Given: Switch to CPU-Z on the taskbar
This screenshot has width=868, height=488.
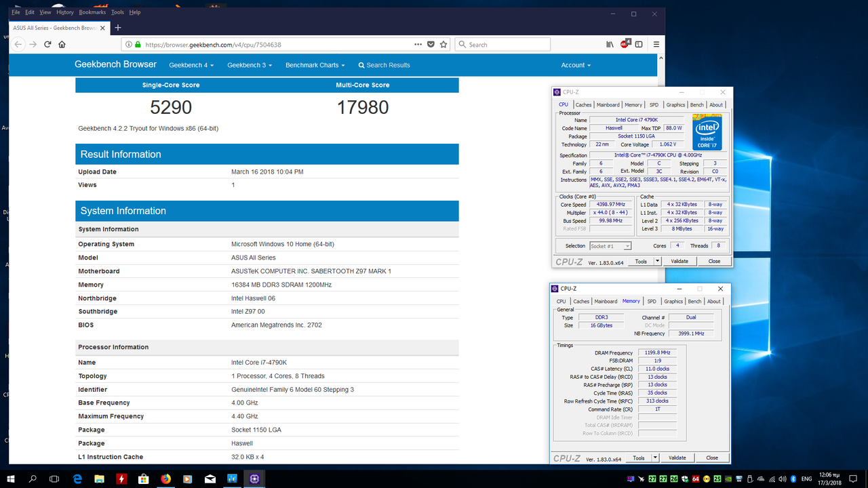Looking at the screenshot, I should click(x=254, y=479).
